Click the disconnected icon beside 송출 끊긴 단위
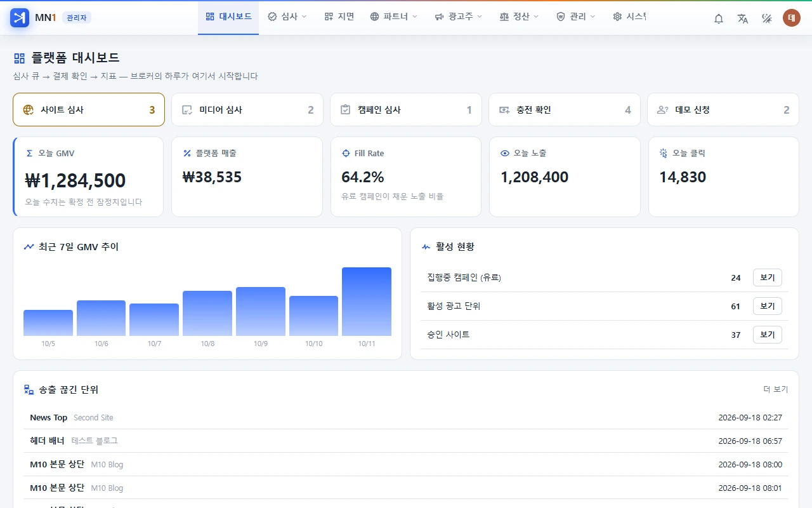The height and width of the screenshot is (508, 812). [x=29, y=390]
